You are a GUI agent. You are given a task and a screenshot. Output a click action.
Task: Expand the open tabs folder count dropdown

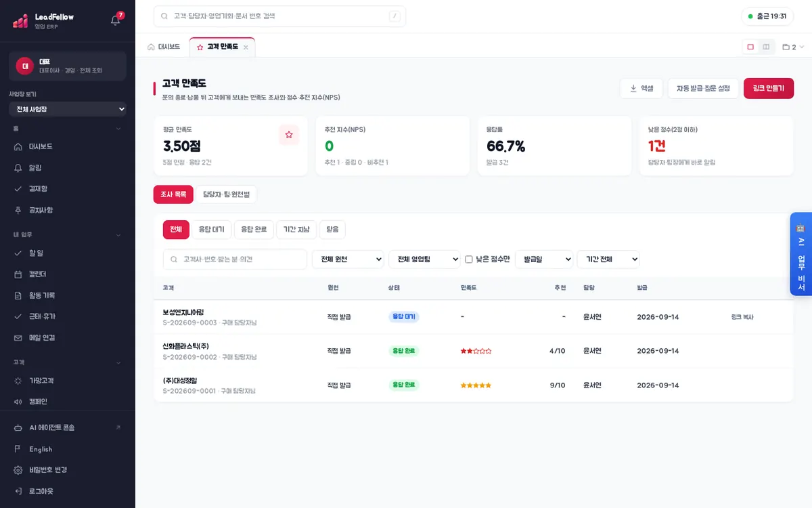(x=793, y=47)
